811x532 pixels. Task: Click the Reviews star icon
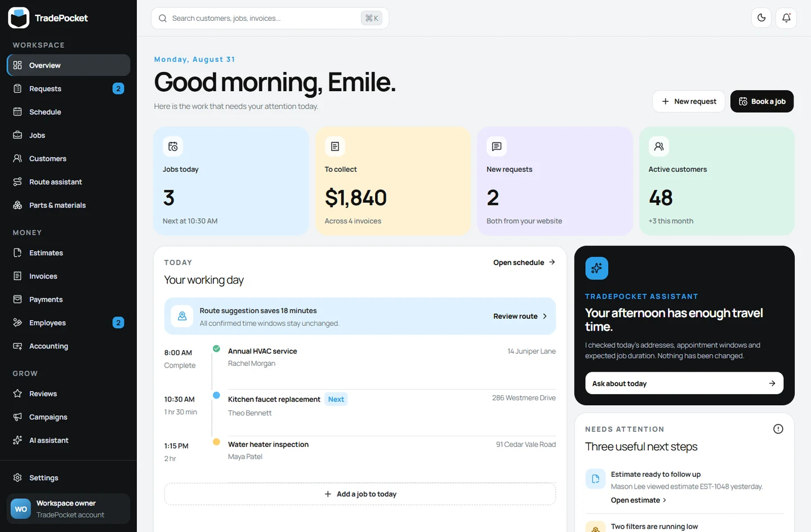click(17, 394)
